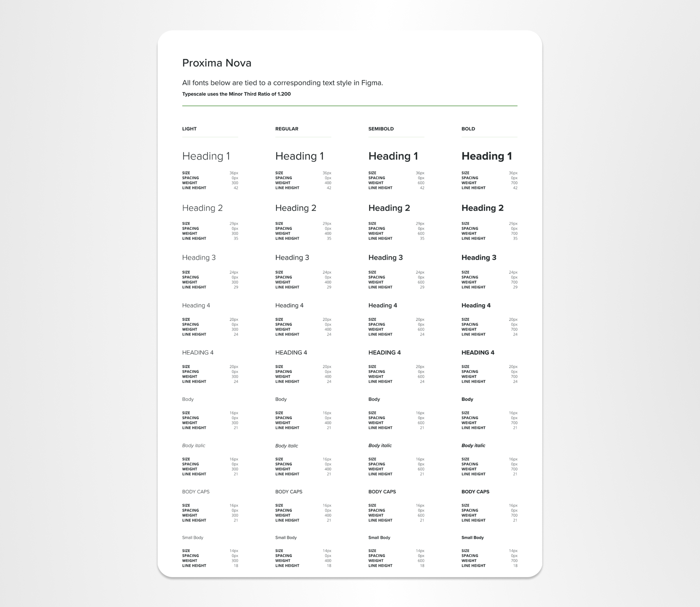Image resolution: width=700 pixels, height=607 pixels.
Task: Select the Bold "Body italic" sample
Action: (x=473, y=446)
